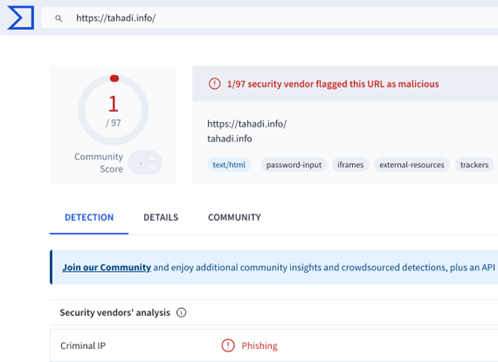Screen dimensions: 498x362
Task: Open the COMMUNITY tab
Action: click(234, 217)
